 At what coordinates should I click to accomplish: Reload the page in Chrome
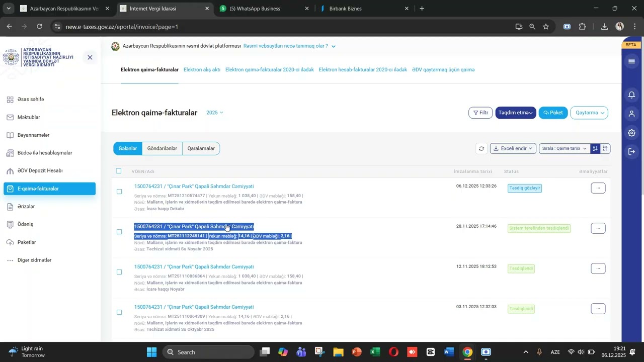click(x=39, y=27)
